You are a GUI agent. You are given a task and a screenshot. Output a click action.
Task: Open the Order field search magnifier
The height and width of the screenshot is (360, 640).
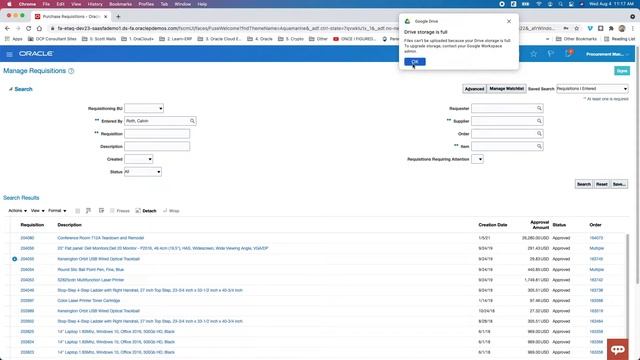(x=539, y=133)
